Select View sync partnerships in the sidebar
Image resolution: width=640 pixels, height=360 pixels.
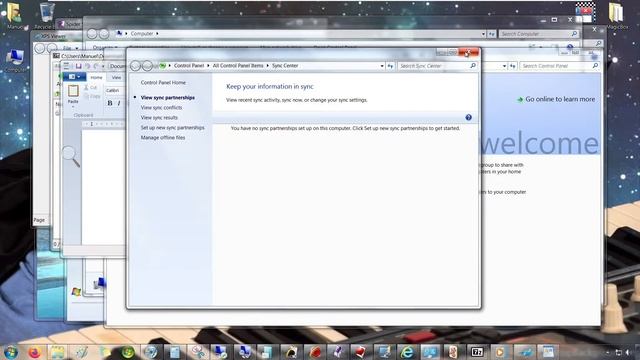coord(167,98)
